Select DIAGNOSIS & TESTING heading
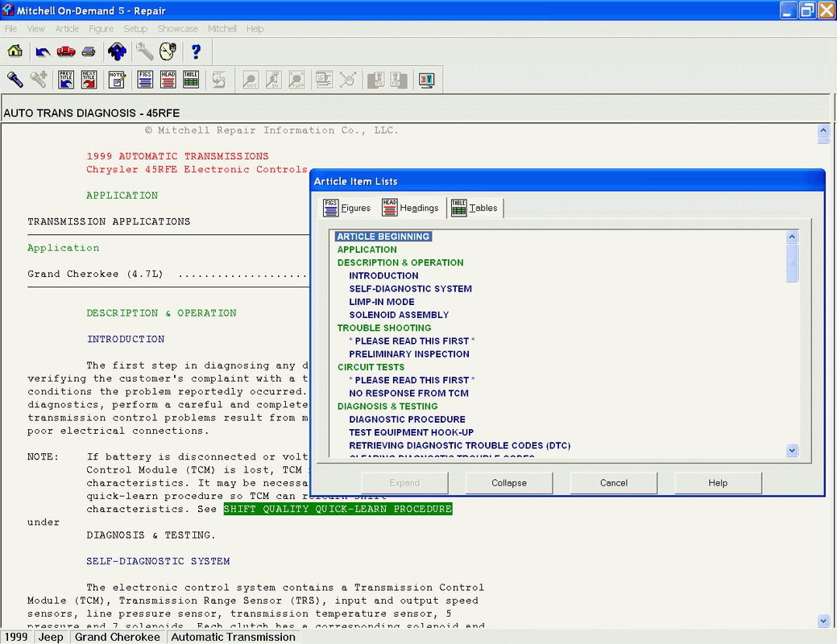The image size is (837, 644). click(387, 407)
